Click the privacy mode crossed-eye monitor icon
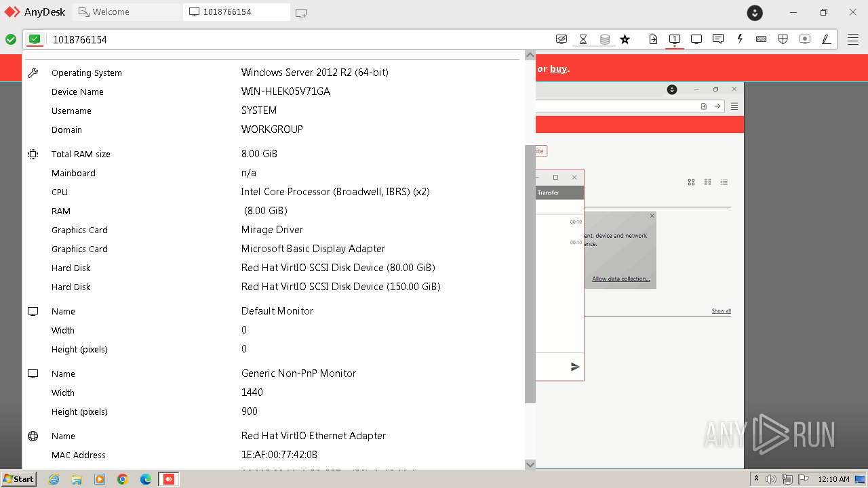 pos(561,39)
